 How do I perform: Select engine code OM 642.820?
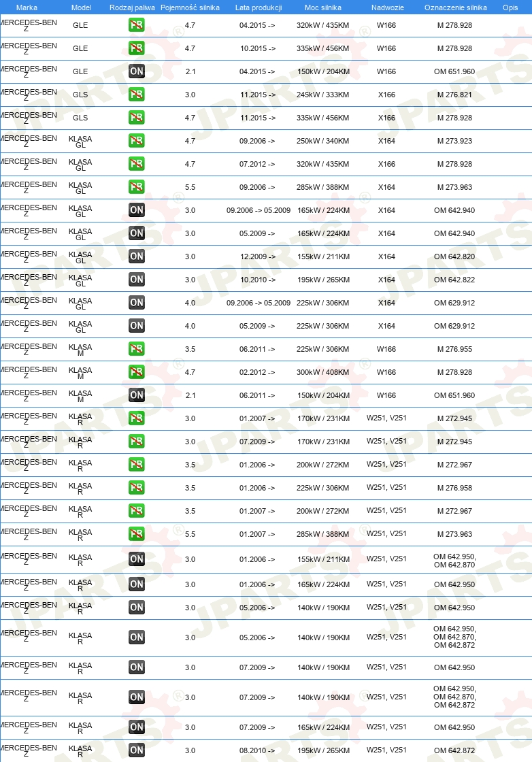(x=454, y=256)
